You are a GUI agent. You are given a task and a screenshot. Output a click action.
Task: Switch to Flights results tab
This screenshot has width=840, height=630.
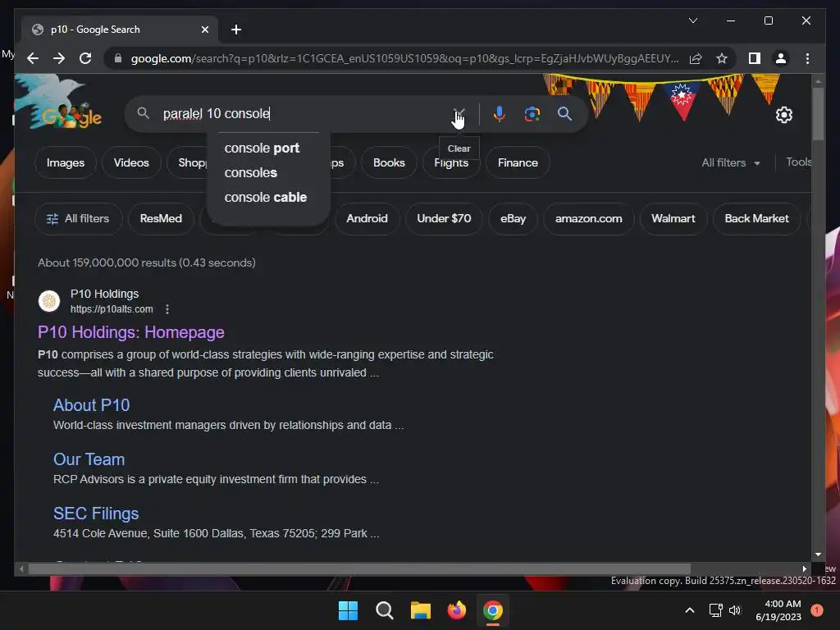451,165
